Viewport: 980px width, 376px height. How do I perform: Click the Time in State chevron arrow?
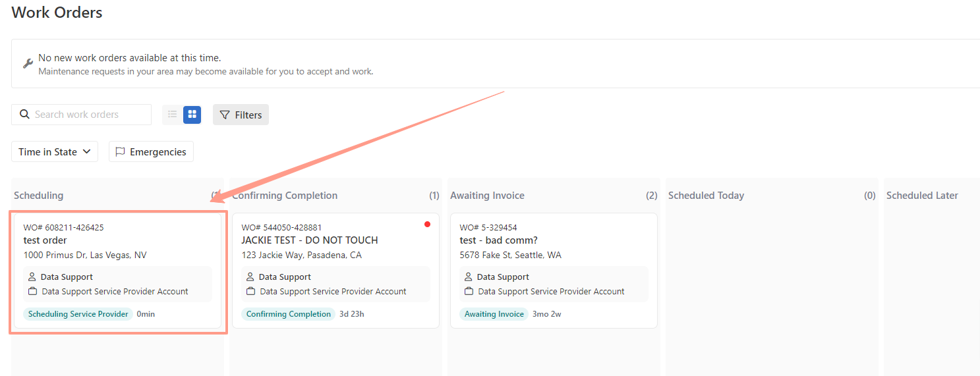click(x=86, y=152)
